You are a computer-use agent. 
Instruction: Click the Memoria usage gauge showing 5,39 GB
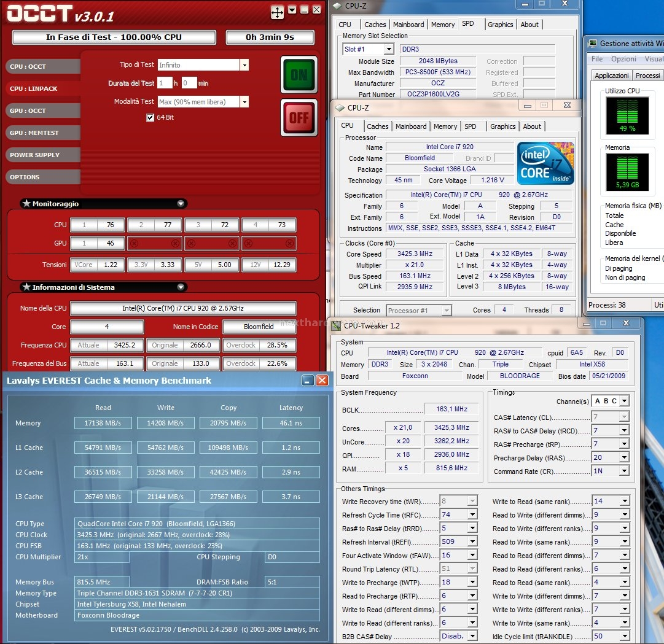point(627,172)
